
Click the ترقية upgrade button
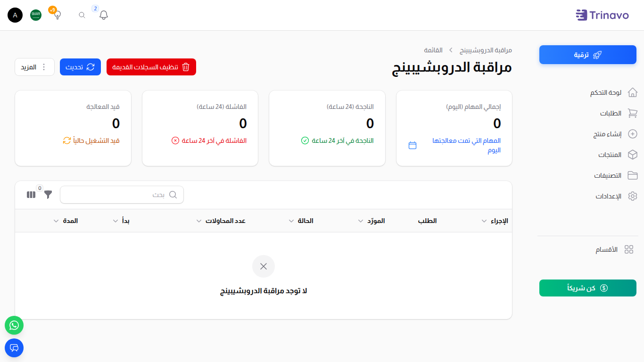point(588,55)
